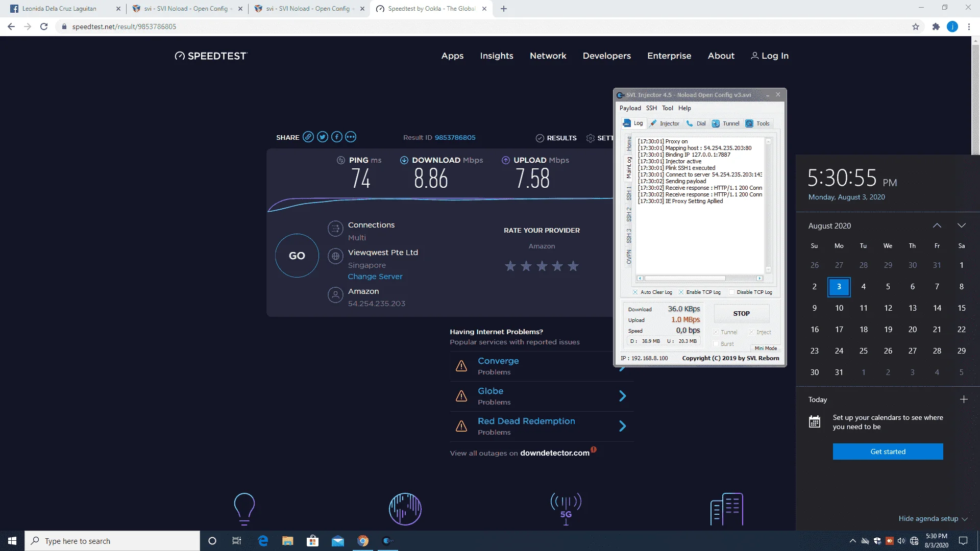The width and height of the screenshot is (980, 551).
Task: Open Microsoft Edge from the taskbar
Action: click(x=263, y=541)
